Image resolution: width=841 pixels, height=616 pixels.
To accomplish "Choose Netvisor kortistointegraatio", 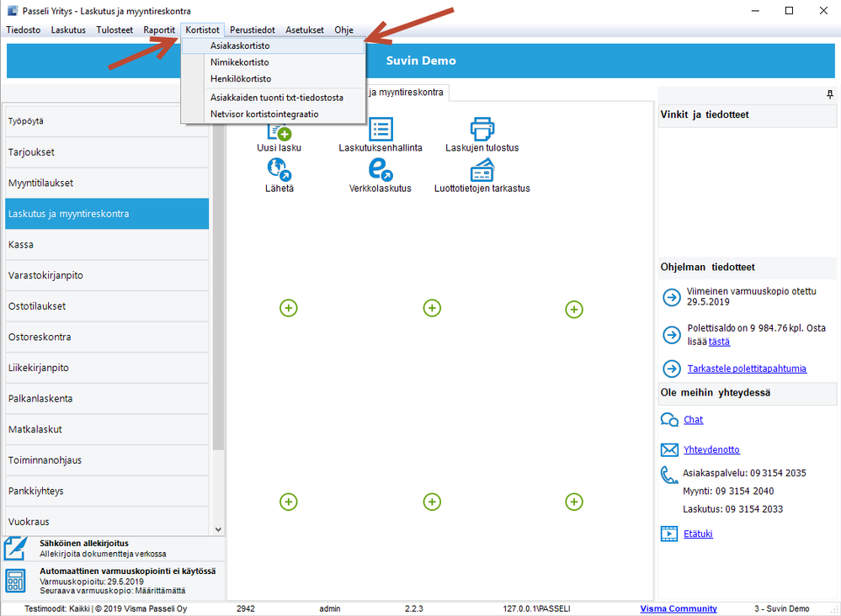I will [274, 114].
